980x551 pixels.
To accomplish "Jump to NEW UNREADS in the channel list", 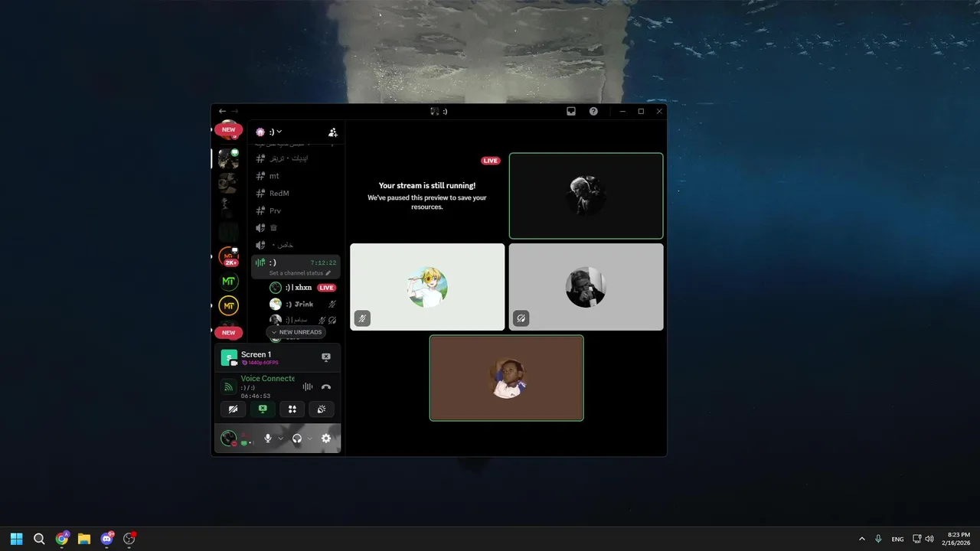I will coord(296,332).
